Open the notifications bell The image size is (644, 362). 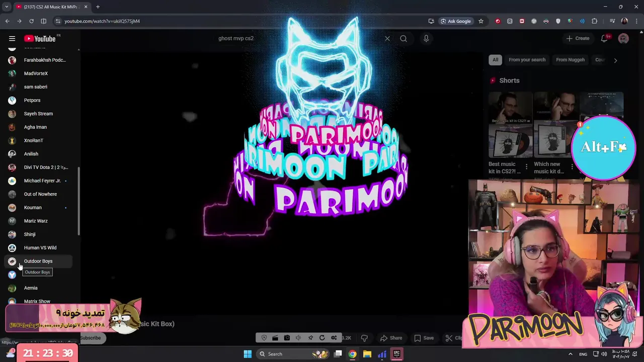604,39
